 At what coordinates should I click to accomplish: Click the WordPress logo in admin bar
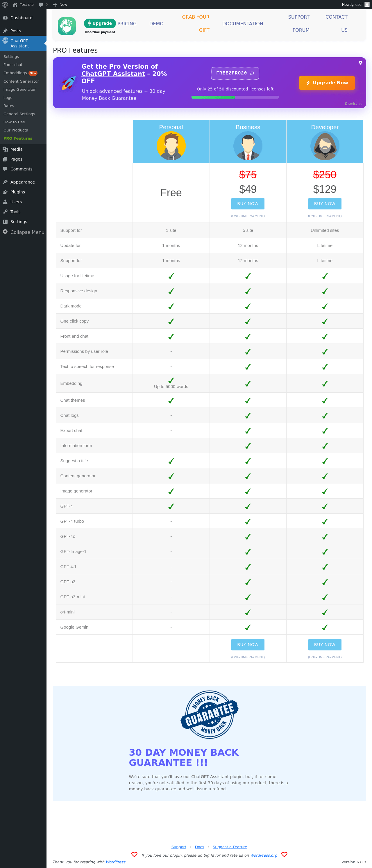point(5,4)
